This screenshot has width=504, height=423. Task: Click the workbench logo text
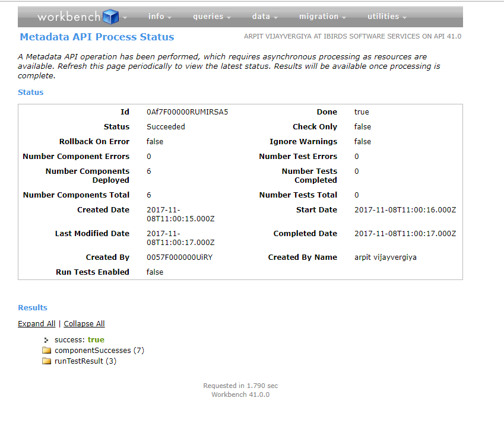69,17
